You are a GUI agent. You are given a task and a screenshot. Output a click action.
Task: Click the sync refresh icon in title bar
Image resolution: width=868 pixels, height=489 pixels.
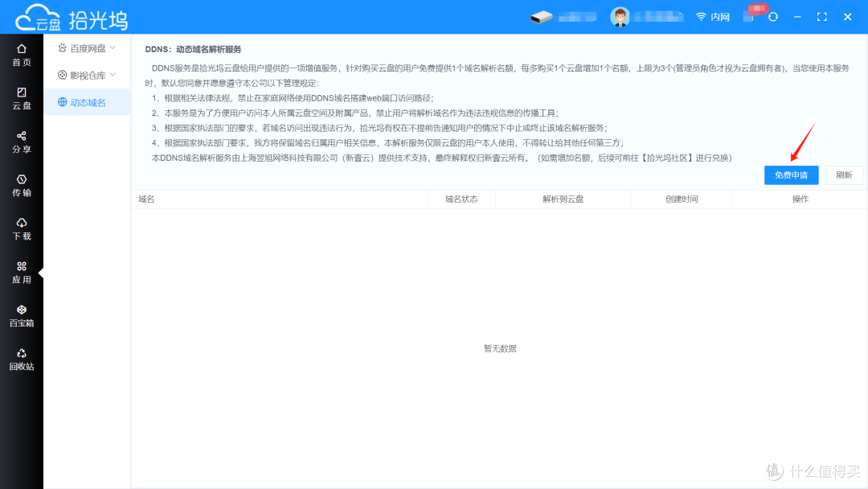pos(773,16)
